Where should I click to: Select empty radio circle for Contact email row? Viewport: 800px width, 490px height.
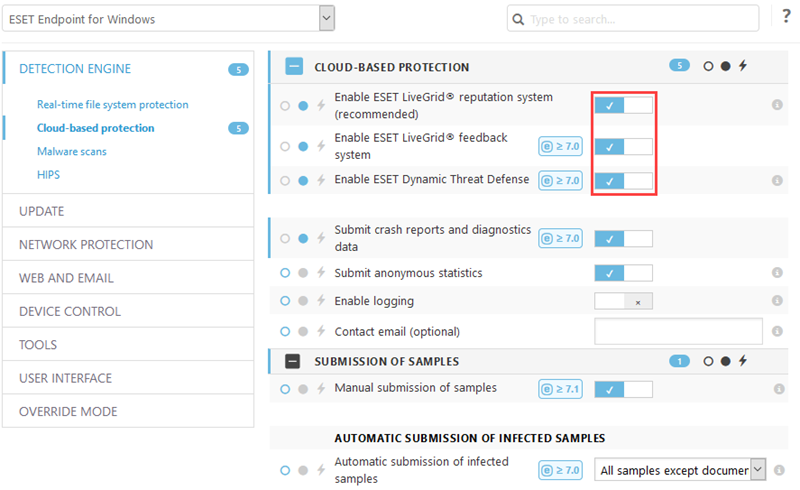[x=285, y=332]
